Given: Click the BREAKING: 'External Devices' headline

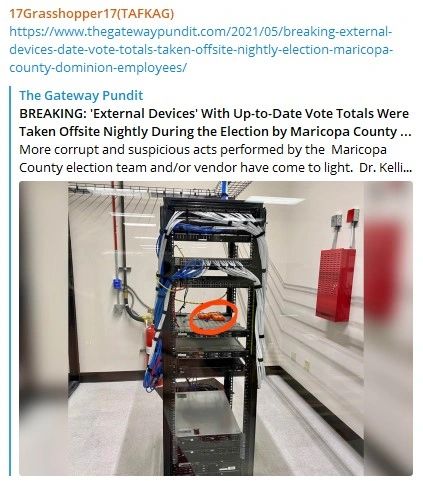Looking at the screenshot, I should 214,114.
